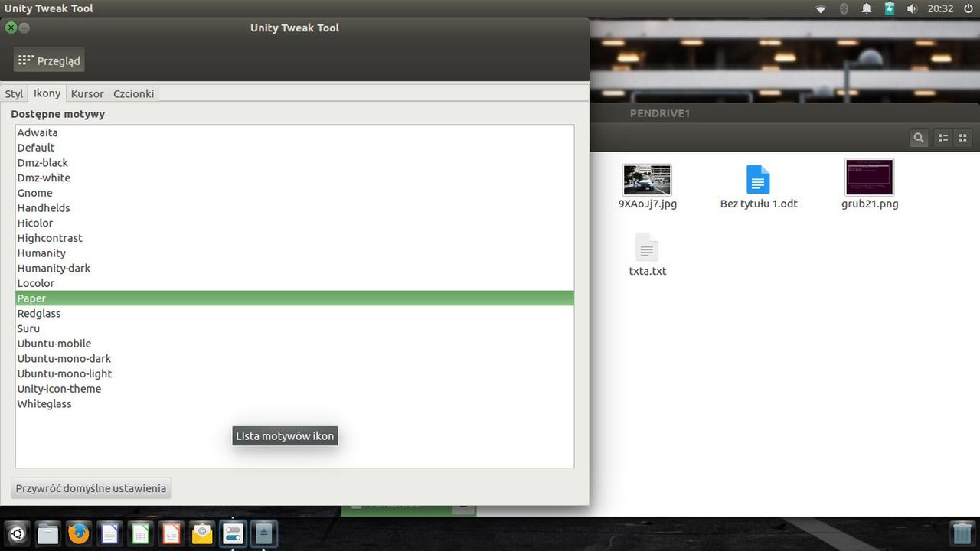Viewport: 980px width, 551px height.
Task: Switch to the Styl tab
Action: (14, 93)
